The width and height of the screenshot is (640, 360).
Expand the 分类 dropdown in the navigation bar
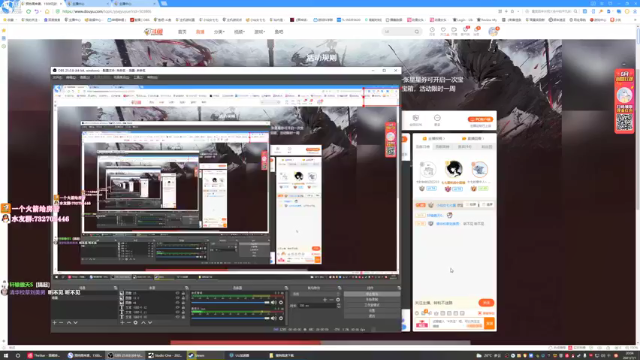pyautogui.click(x=219, y=31)
